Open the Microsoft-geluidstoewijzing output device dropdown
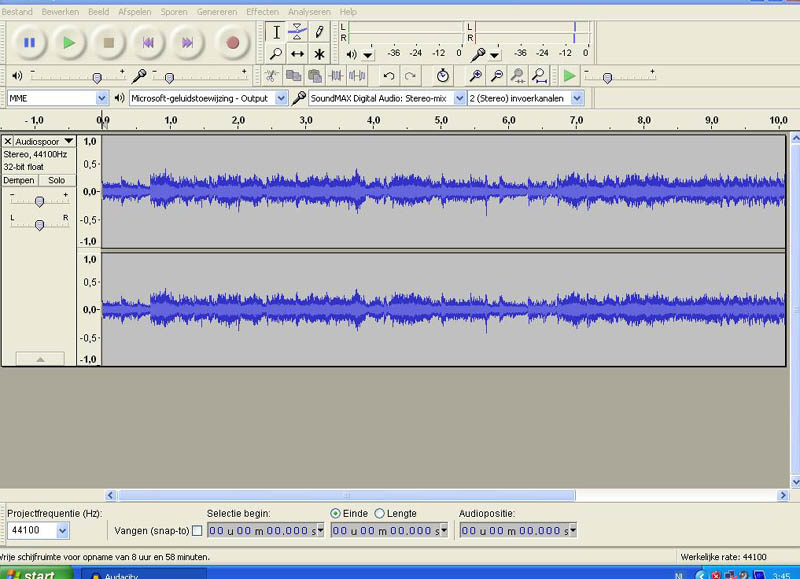 click(x=281, y=98)
